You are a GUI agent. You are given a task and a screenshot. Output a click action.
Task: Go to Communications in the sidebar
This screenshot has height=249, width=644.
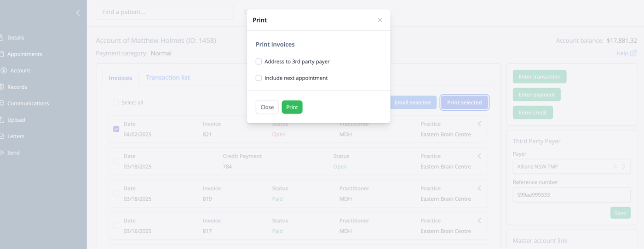click(x=1, y=103)
